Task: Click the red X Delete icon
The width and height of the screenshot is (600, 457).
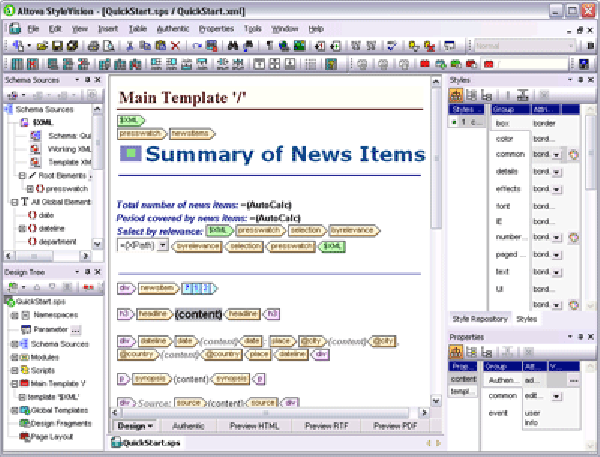Action: (175, 46)
